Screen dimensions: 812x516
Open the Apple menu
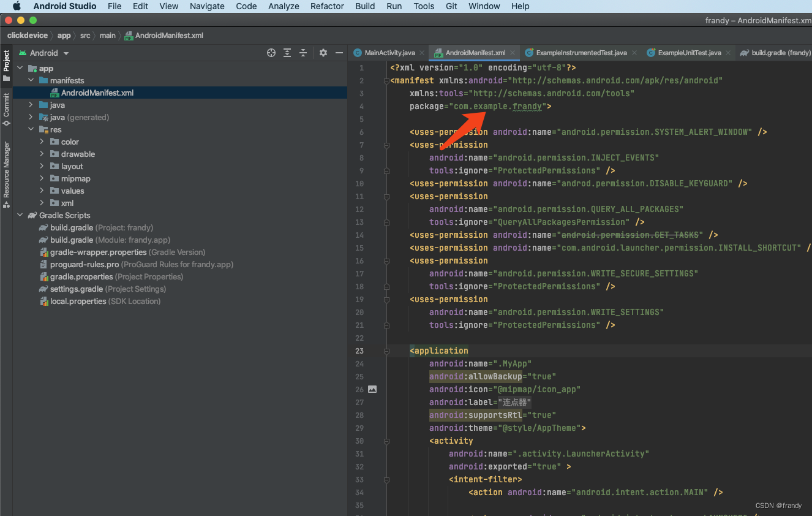pyautogui.click(x=17, y=6)
